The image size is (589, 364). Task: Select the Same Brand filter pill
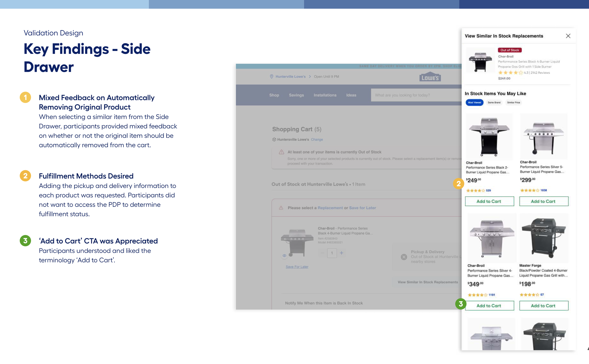click(x=494, y=102)
